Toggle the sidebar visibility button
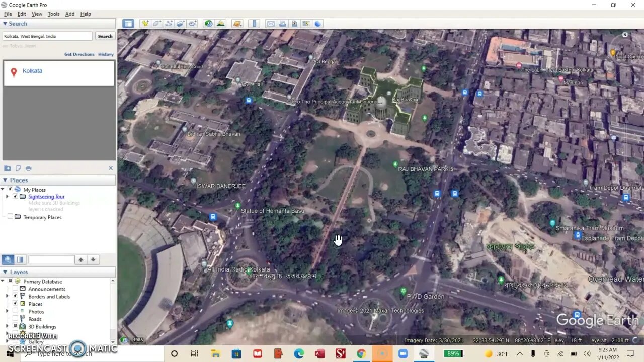This screenshot has height=362, width=644. 128,24
